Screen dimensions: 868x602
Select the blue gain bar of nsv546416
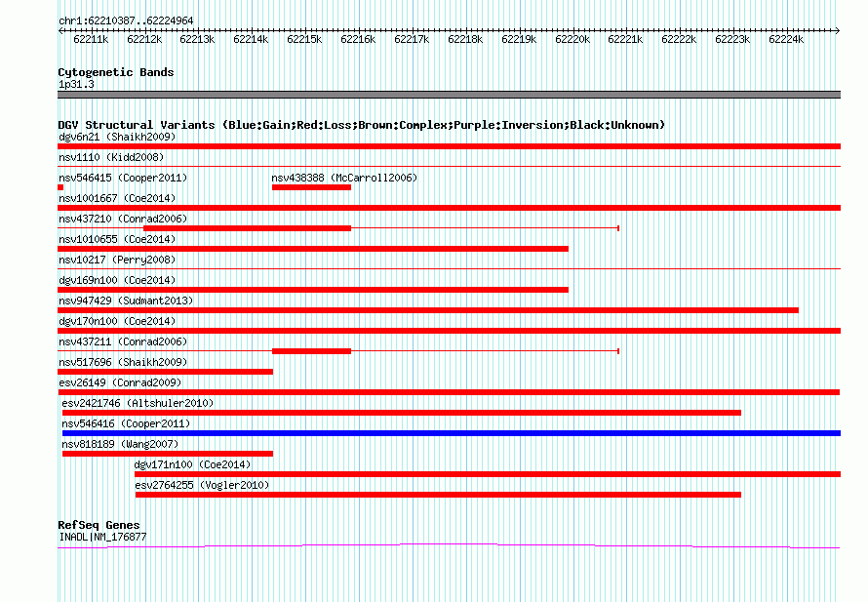pos(452,433)
